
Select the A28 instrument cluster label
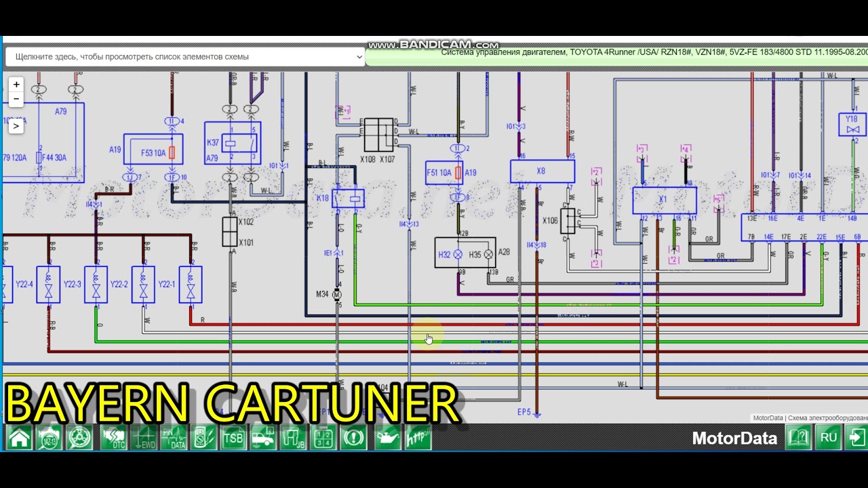pyautogui.click(x=504, y=252)
